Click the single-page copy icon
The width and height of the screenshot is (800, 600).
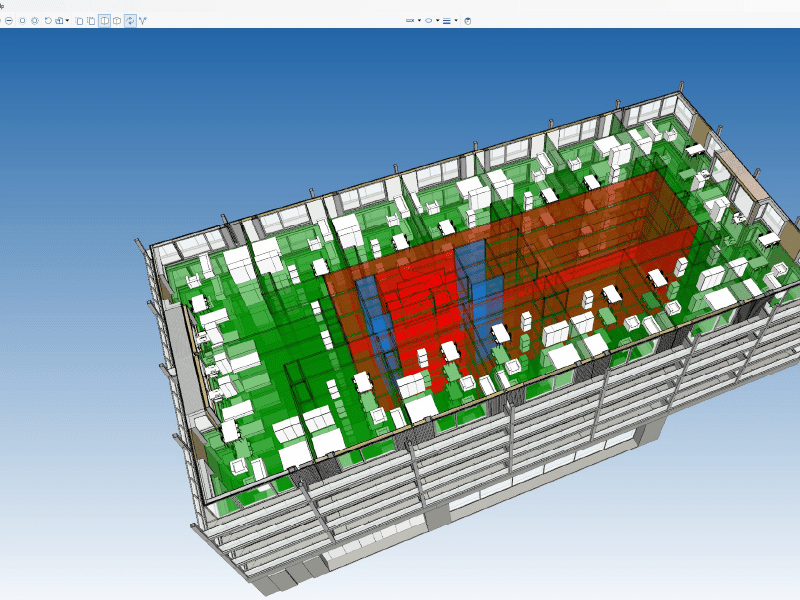79,20
